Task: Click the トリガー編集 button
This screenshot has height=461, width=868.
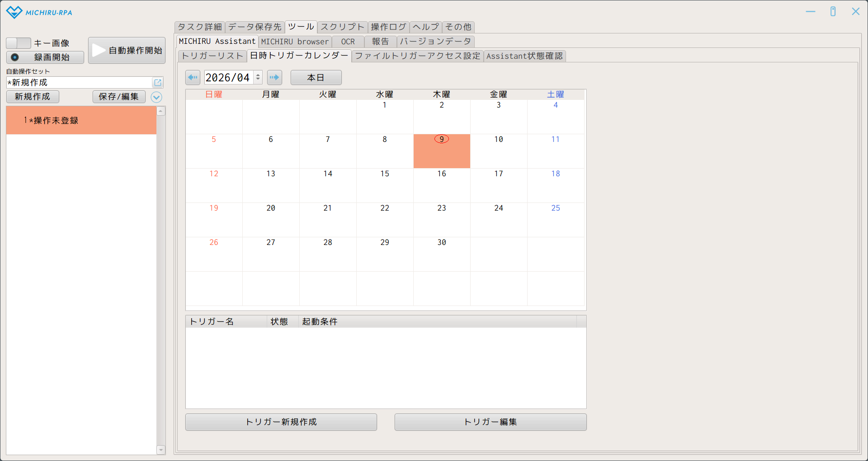Action: (x=491, y=422)
